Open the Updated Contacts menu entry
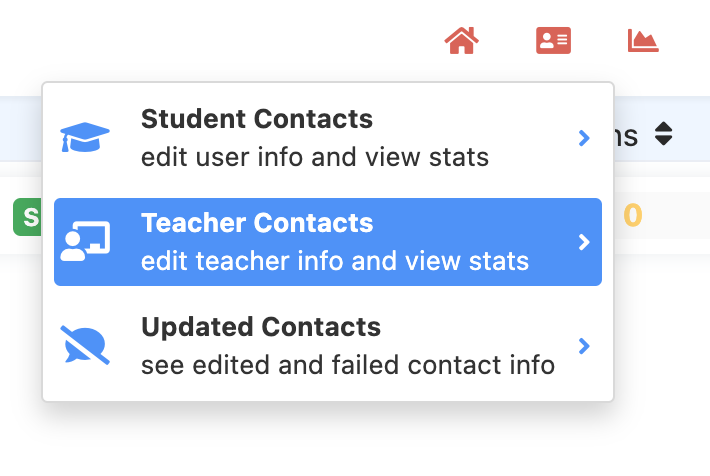Image resolution: width=710 pixels, height=476 pixels. point(261,327)
